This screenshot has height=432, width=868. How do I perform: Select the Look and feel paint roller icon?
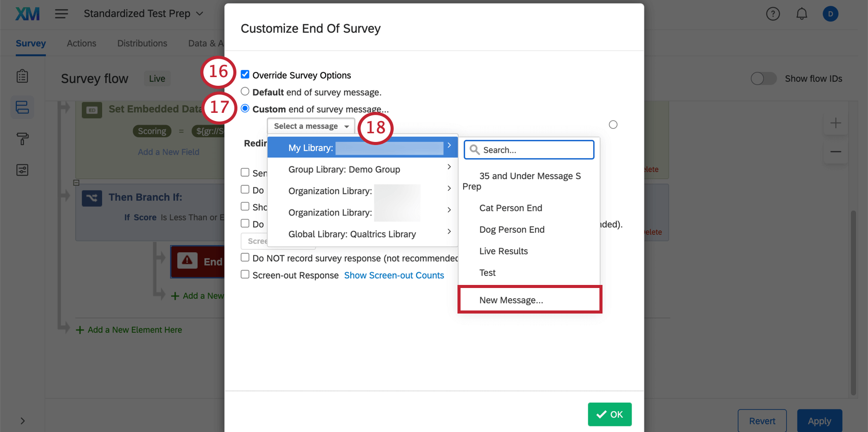coord(22,139)
